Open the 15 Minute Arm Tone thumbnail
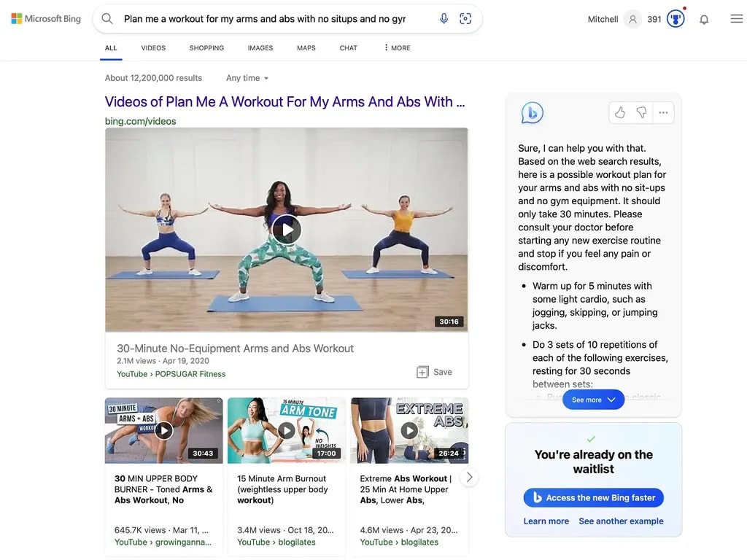Screen dimensions: 747x560 (x=287, y=430)
